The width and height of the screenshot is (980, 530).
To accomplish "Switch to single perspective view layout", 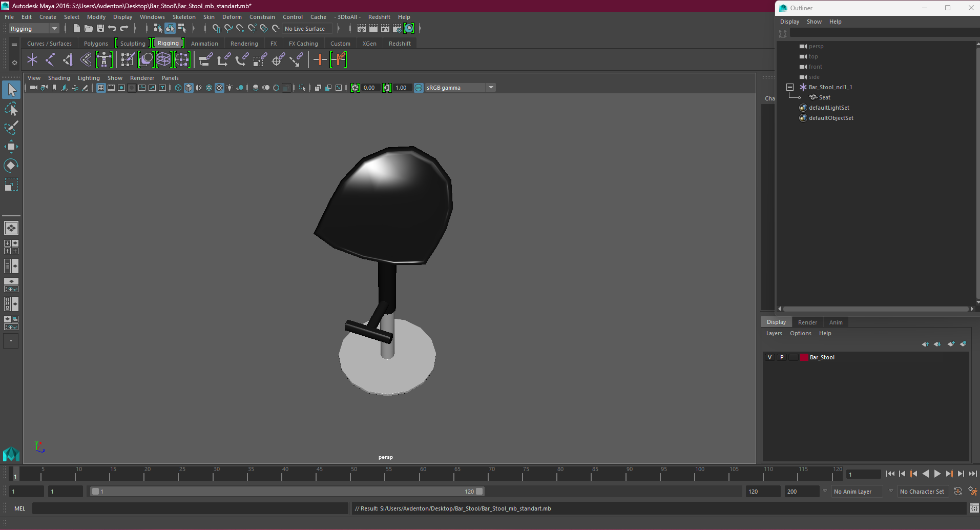I will [x=11, y=228].
